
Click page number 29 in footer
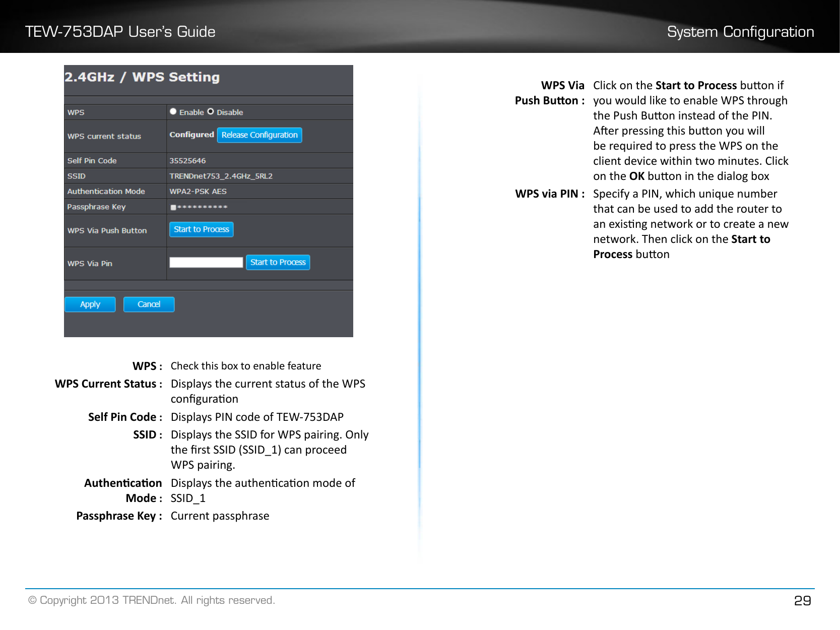(802, 600)
